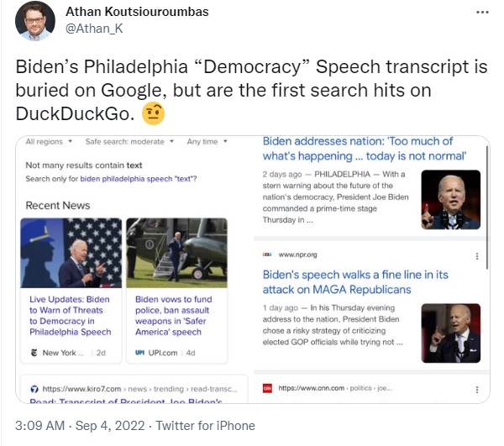Click the Twitter for iPhone source link
The image size is (504, 446).
click(206, 426)
